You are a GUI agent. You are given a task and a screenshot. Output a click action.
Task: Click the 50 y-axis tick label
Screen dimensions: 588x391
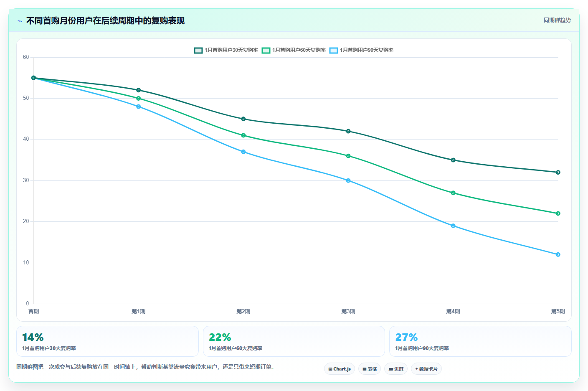coord(26,98)
